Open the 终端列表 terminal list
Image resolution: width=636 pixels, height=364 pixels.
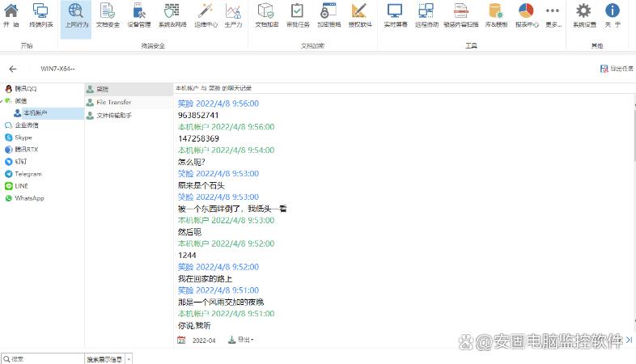tap(40, 15)
